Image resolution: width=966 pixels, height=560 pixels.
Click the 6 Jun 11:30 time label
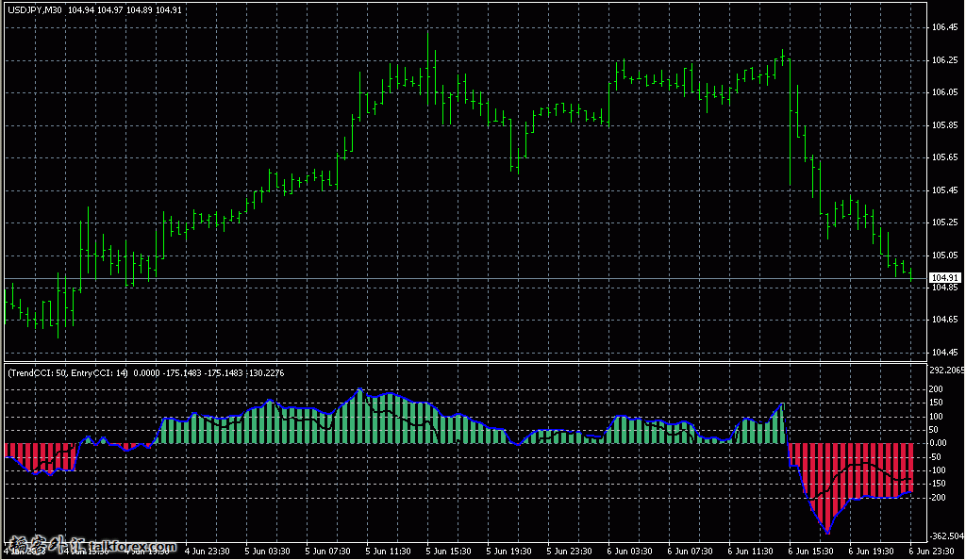[750, 552]
